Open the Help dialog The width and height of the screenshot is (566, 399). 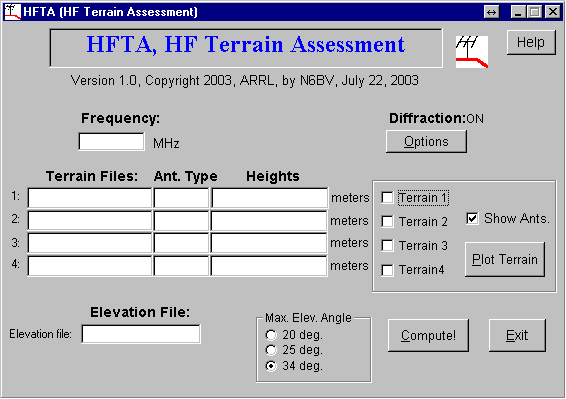(531, 42)
